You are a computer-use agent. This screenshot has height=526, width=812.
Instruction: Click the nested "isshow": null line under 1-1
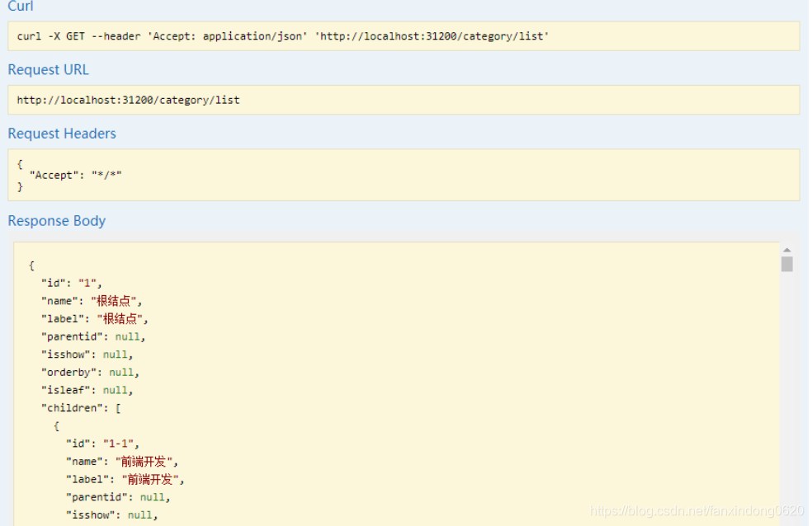click(112, 515)
